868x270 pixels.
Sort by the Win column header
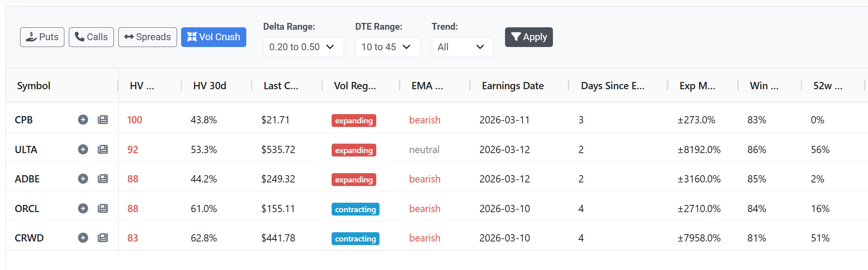coord(764,86)
